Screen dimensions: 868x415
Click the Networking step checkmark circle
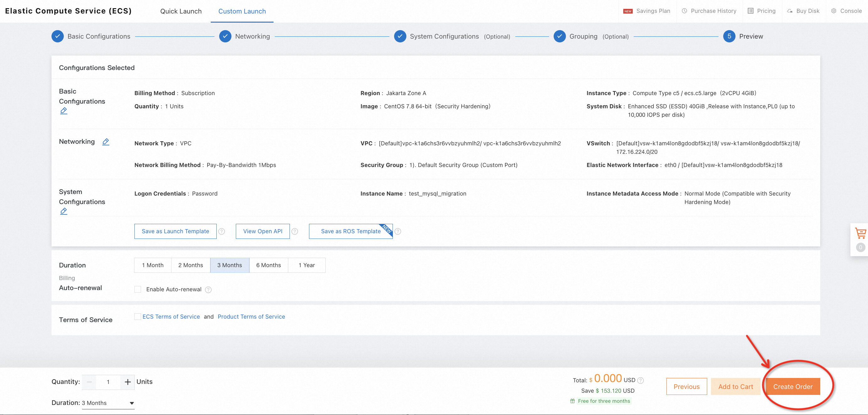pyautogui.click(x=225, y=36)
